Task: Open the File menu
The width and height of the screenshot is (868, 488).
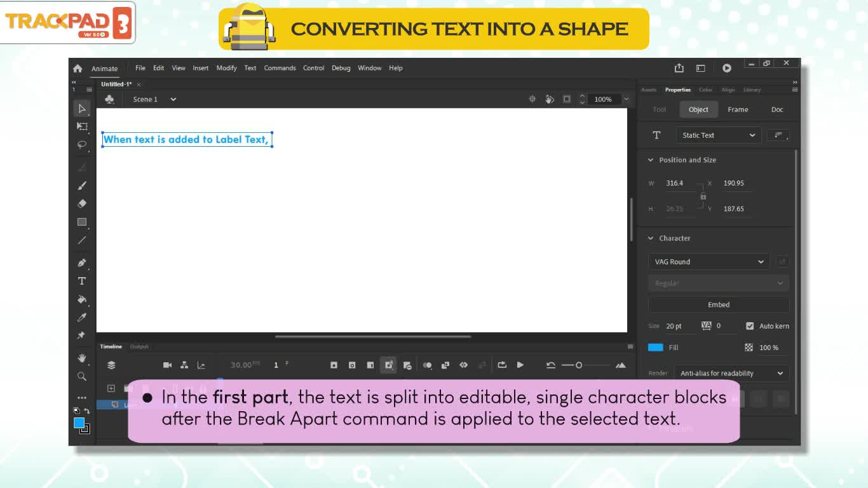Action: coord(140,68)
